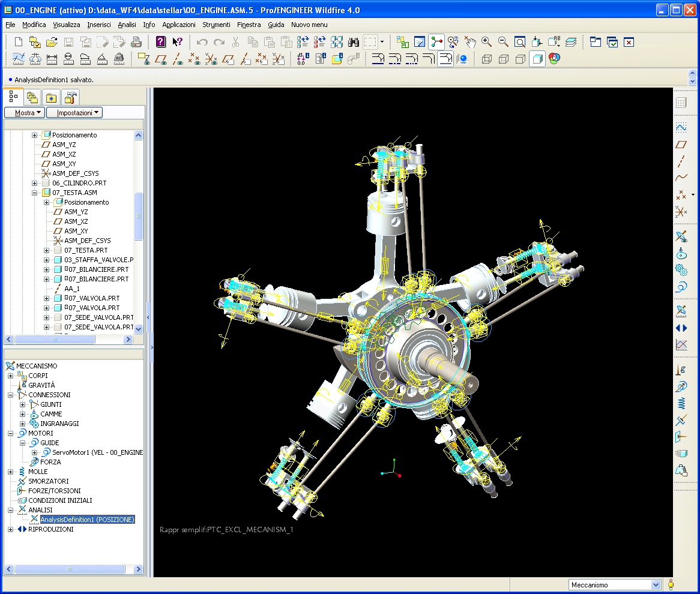This screenshot has height=594, width=700.
Task: Collapse the 07_TESTA.ASM node
Action: click(34, 193)
